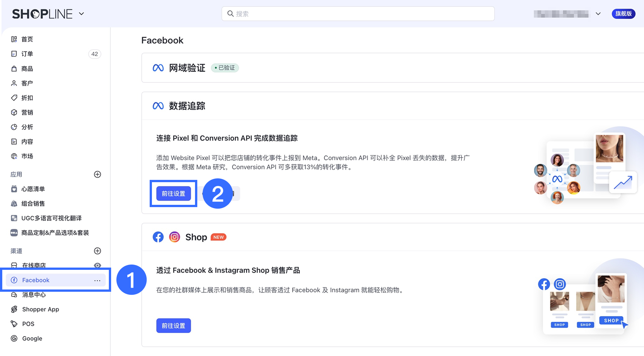Open the 首页 home icon
The width and height of the screenshot is (644, 356).
click(14, 39)
